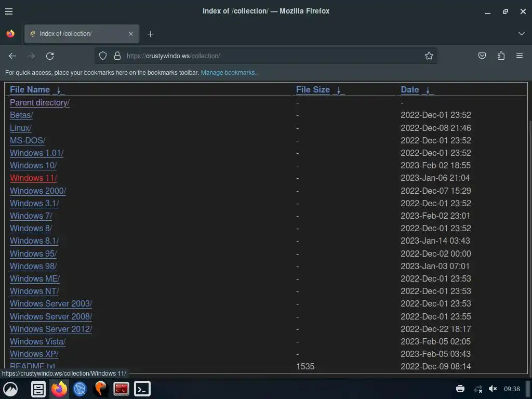
Task: Click the 09:38 clock
Action: 512,389
